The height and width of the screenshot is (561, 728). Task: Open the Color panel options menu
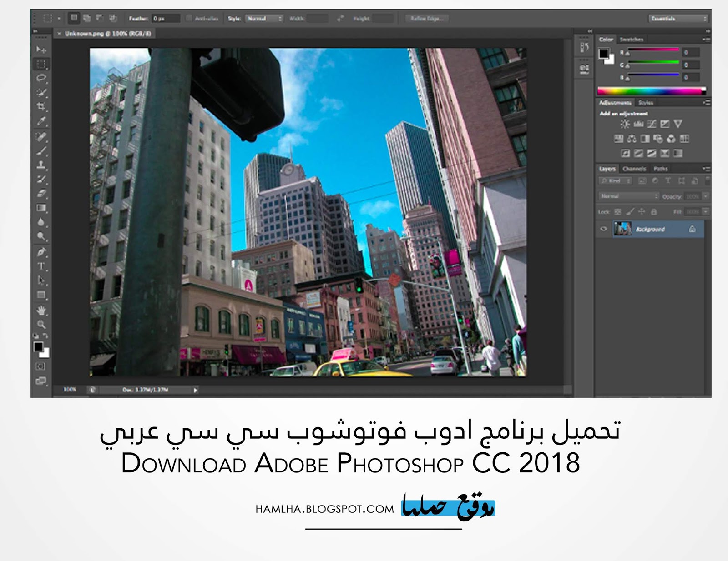point(706,40)
